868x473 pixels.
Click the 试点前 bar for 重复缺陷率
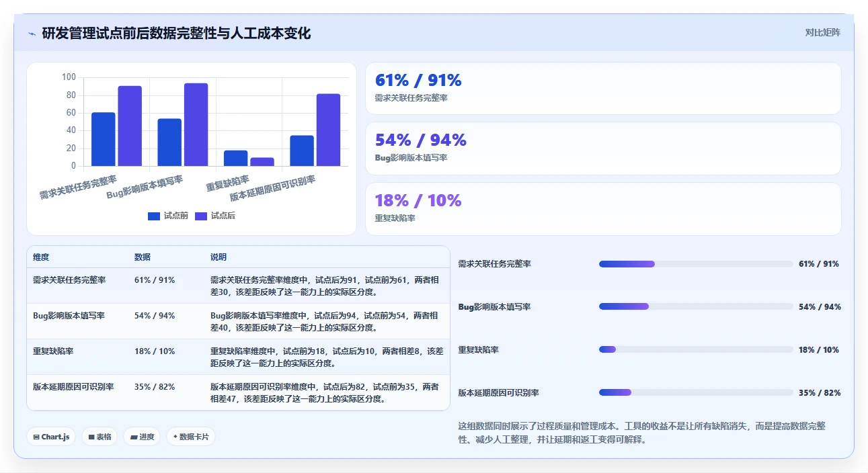(x=235, y=158)
